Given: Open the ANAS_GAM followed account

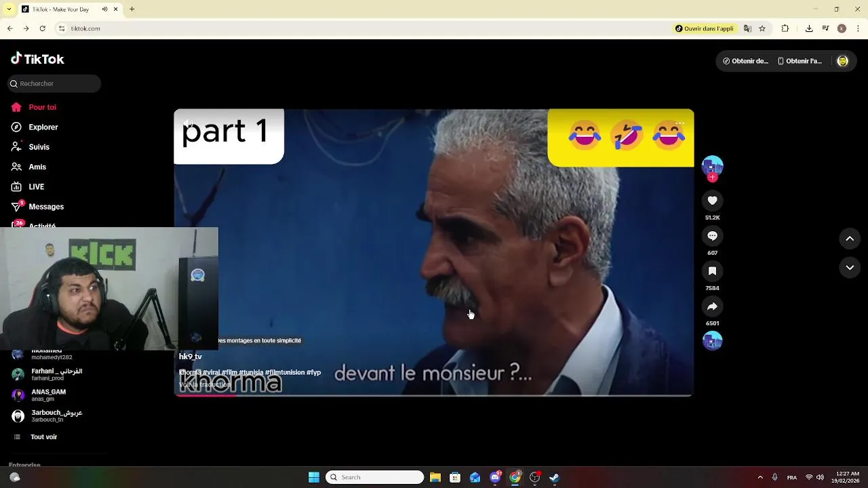Looking at the screenshot, I should pos(49,395).
